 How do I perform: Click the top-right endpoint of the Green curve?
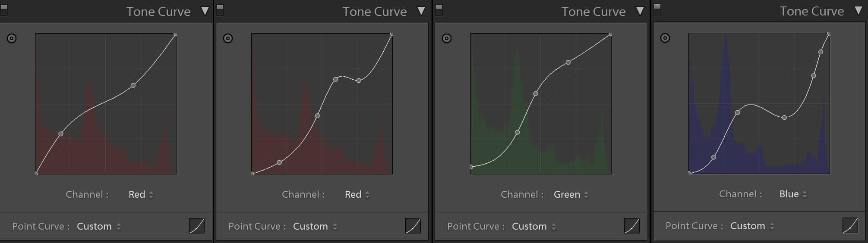[610, 34]
